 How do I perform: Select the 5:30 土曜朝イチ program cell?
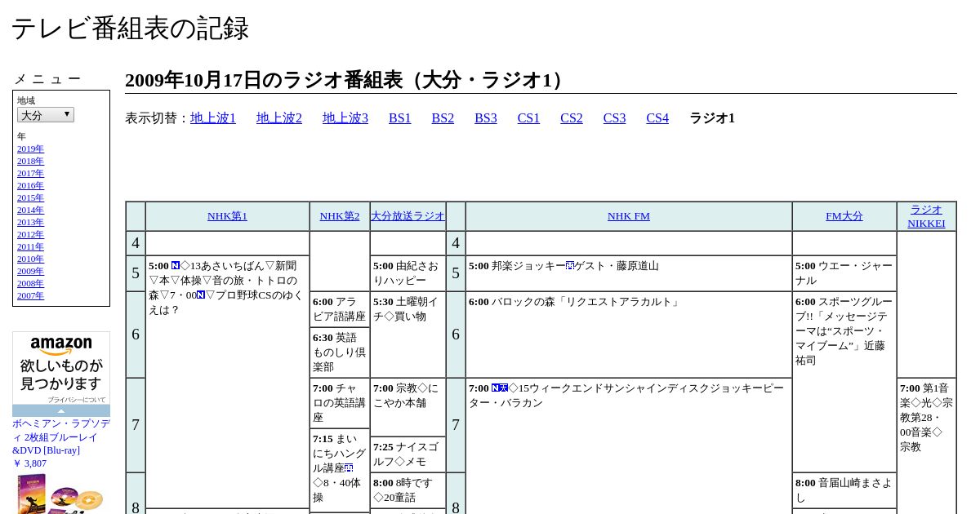(408, 335)
